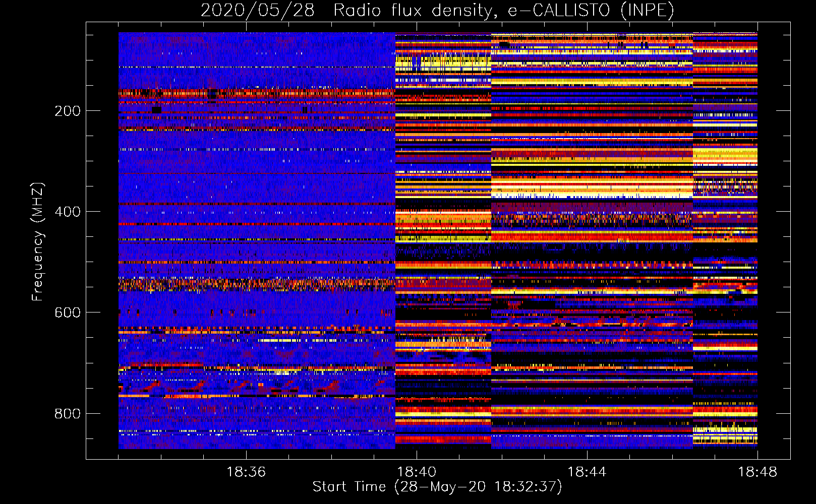The height and width of the screenshot is (504, 816).
Task: Click the 18:40 time tick label
Action: 417,472
